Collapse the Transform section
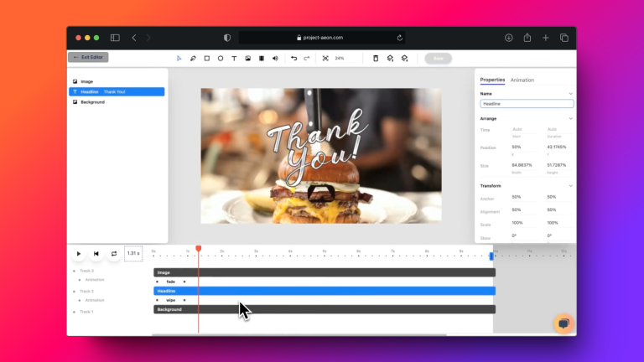This screenshot has height=362, width=644. click(570, 185)
